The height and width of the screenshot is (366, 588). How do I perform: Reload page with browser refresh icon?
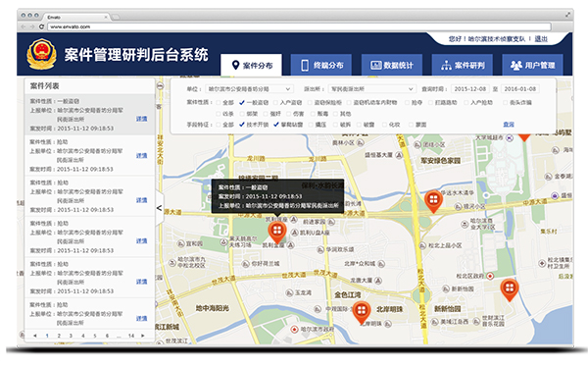point(41,26)
